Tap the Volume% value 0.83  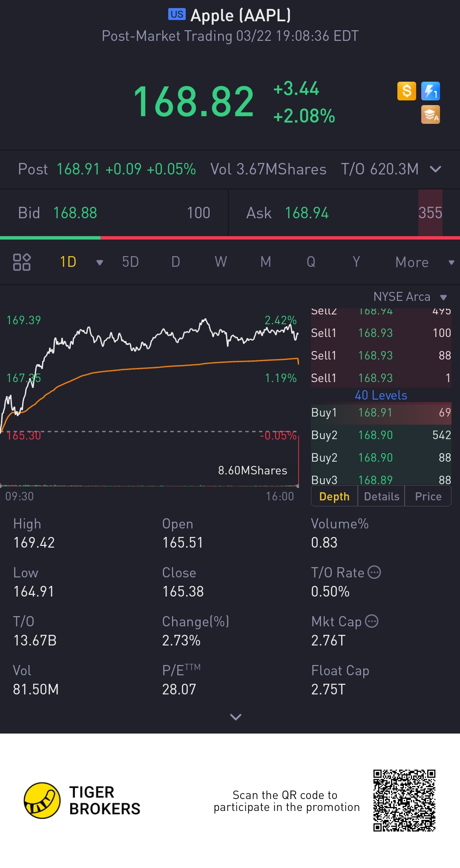324,543
